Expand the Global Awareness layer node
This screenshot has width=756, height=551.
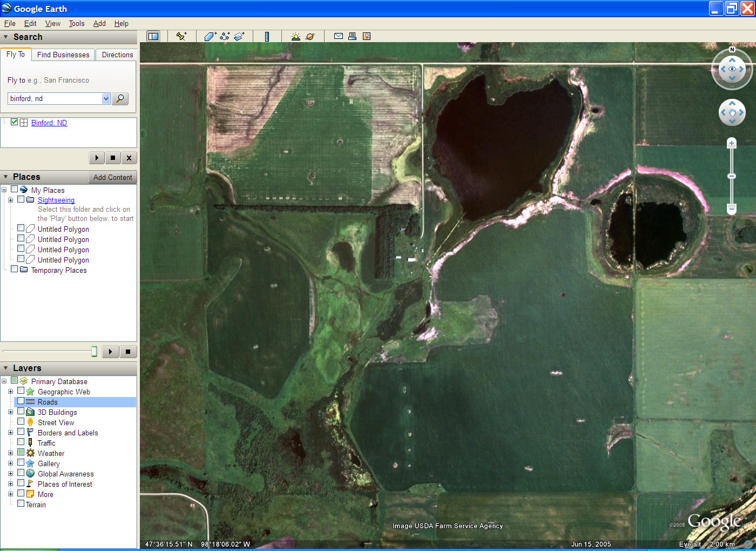click(x=10, y=474)
